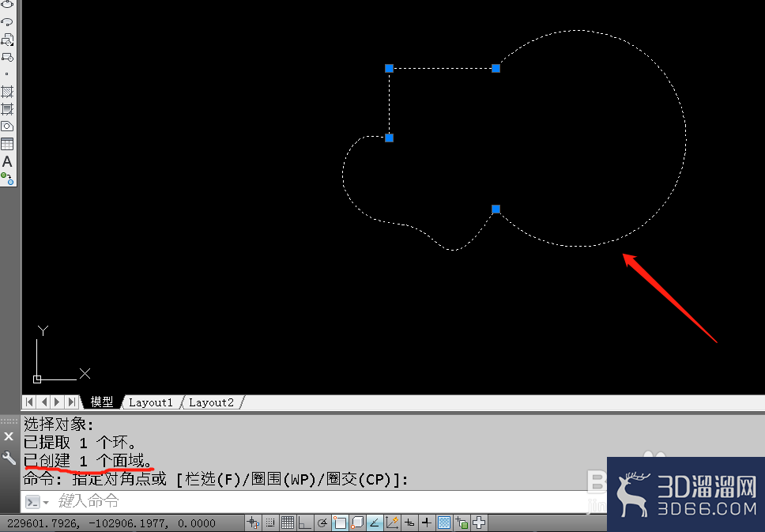
Task: Select the Ellipse drawing tool
Action: point(7,4)
